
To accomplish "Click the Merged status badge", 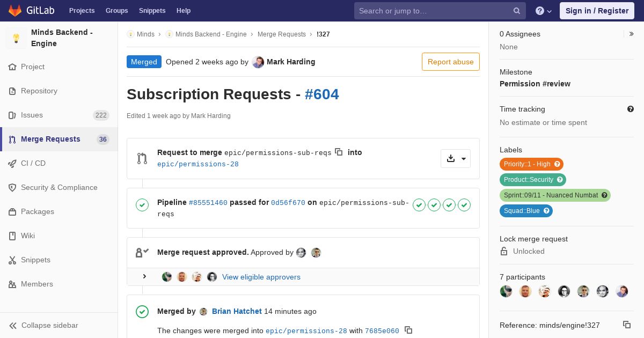I will [x=144, y=62].
